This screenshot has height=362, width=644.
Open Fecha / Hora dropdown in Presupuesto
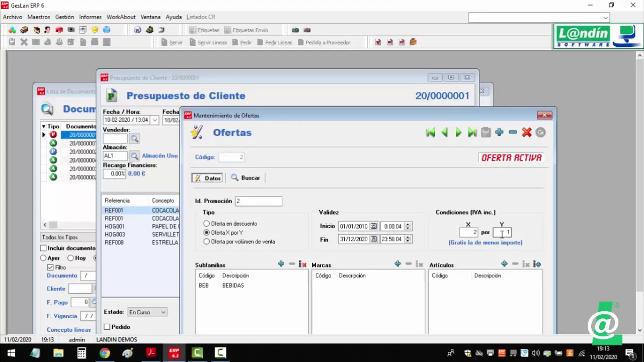[154, 120]
